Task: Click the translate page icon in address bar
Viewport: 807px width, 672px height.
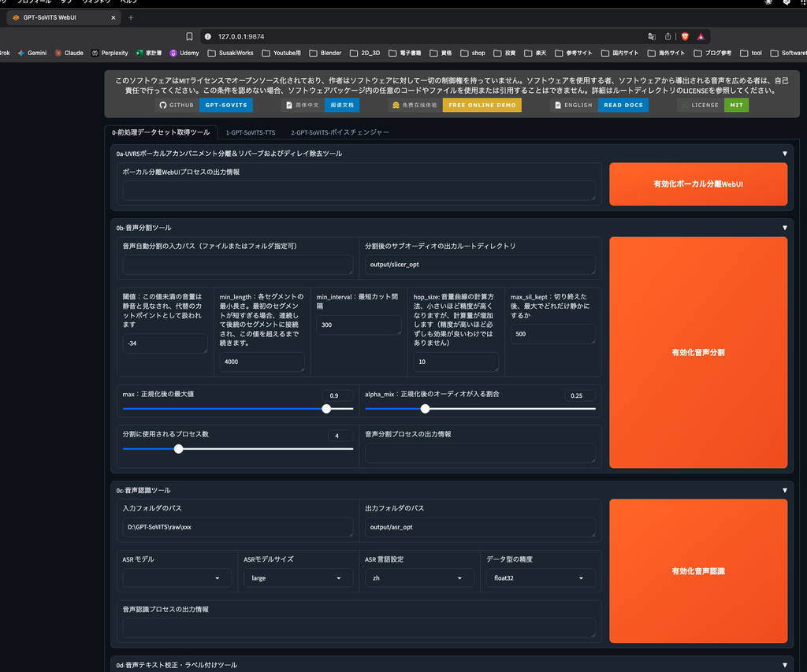Action: (x=652, y=36)
